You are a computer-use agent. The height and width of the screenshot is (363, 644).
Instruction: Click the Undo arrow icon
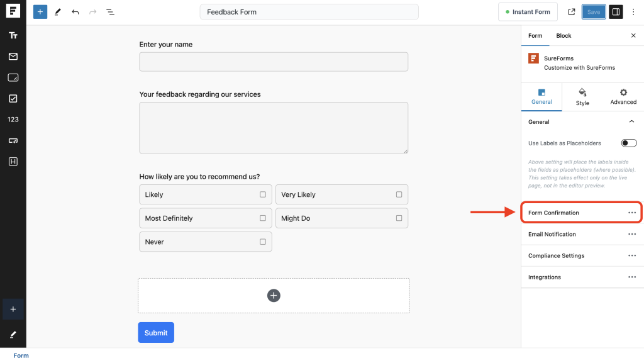tap(75, 11)
